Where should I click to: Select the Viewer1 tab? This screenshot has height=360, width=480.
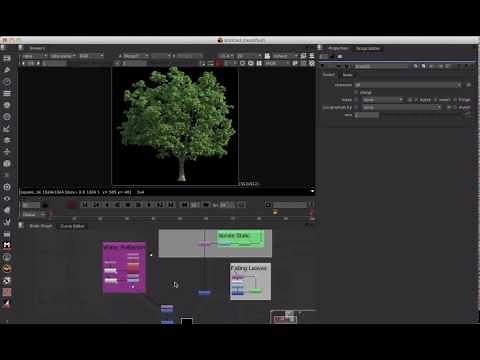[37, 48]
